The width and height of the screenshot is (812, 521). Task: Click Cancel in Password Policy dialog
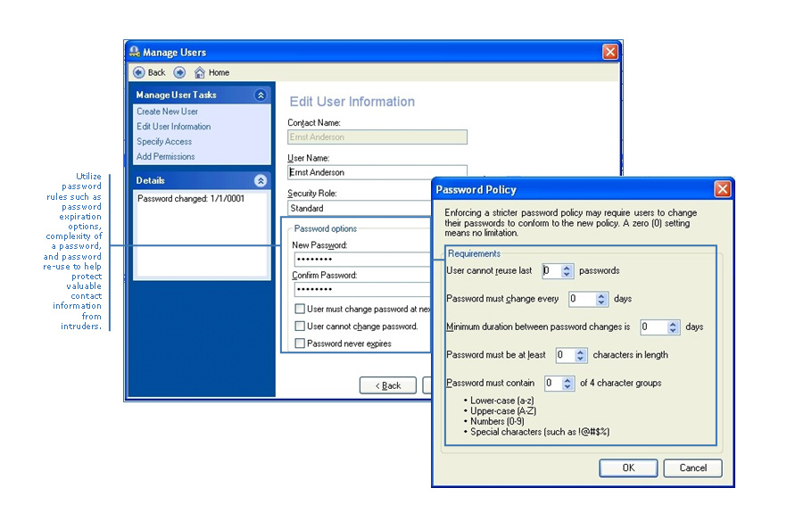(693, 468)
